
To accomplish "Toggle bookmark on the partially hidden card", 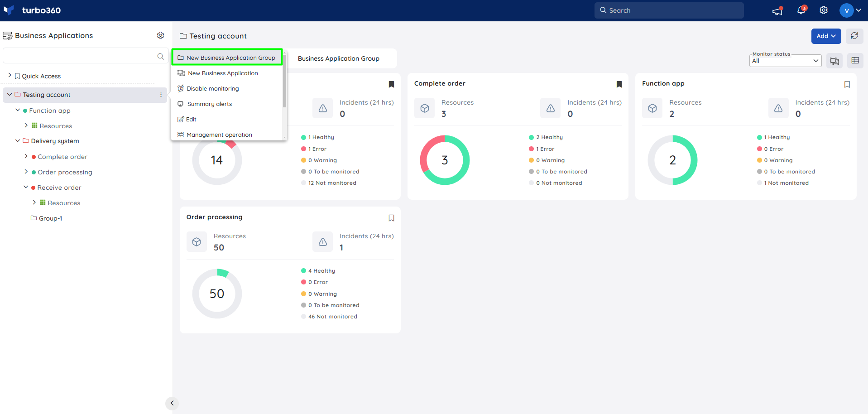I will coord(392,84).
